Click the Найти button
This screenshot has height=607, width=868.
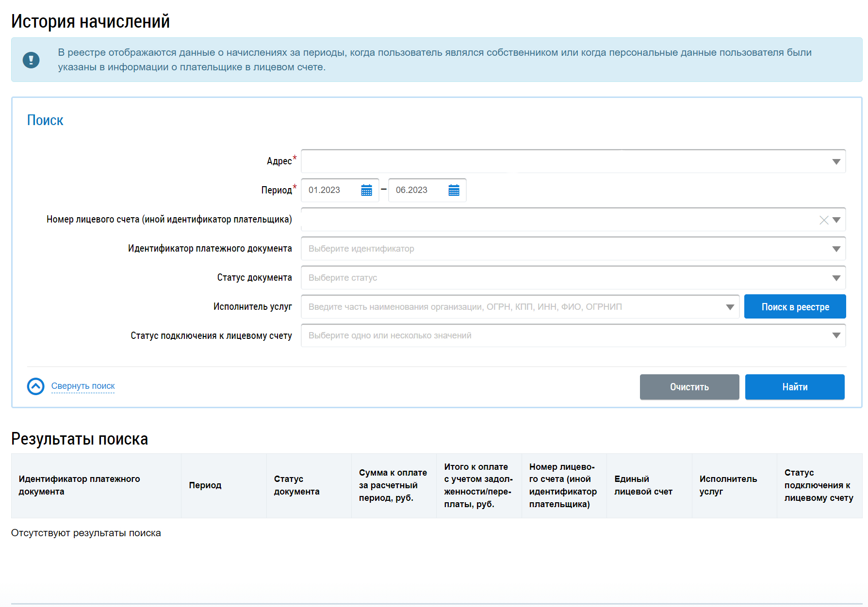click(x=794, y=387)
